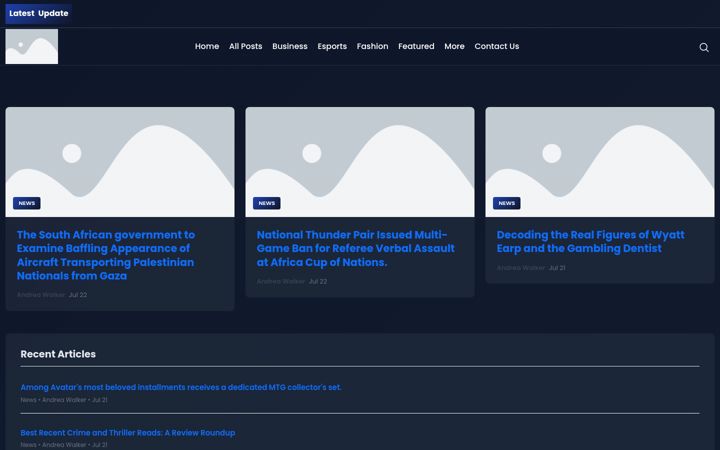Click Andrea Walker under Wyatt Earp article
Screen dimensions: 720x450
[x=521, y=268]
